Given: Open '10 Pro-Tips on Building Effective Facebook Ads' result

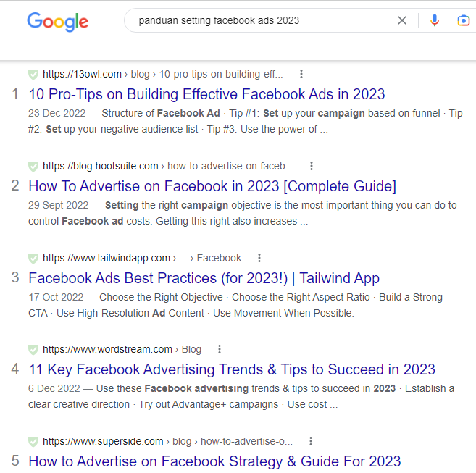Looking at the screenshot, I should [x=206, y=94].
